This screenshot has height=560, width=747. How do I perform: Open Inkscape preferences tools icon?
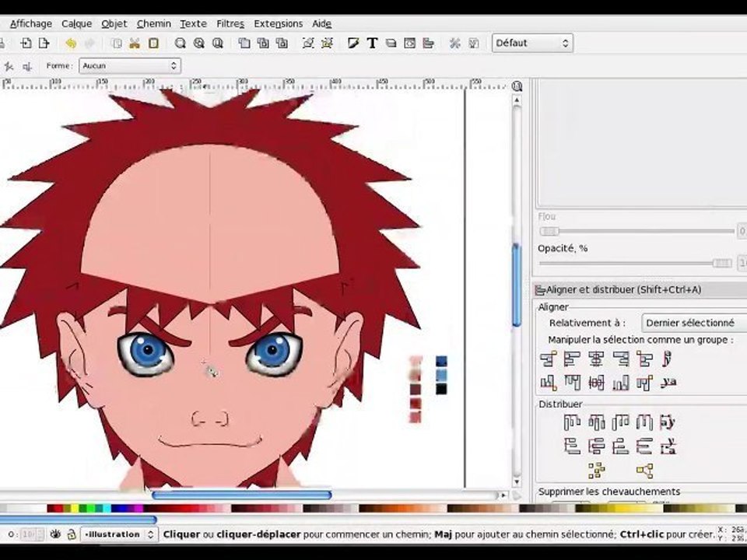coord(455,44)
